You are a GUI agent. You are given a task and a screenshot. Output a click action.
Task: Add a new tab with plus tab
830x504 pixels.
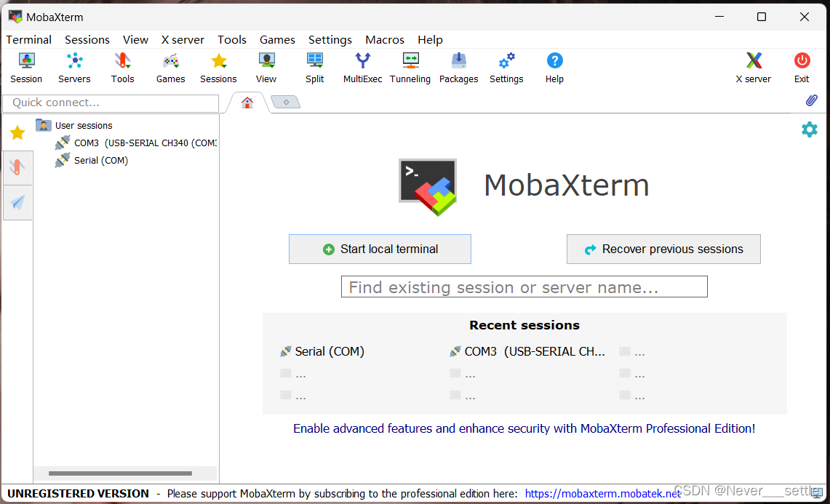[x=285, y=102]
